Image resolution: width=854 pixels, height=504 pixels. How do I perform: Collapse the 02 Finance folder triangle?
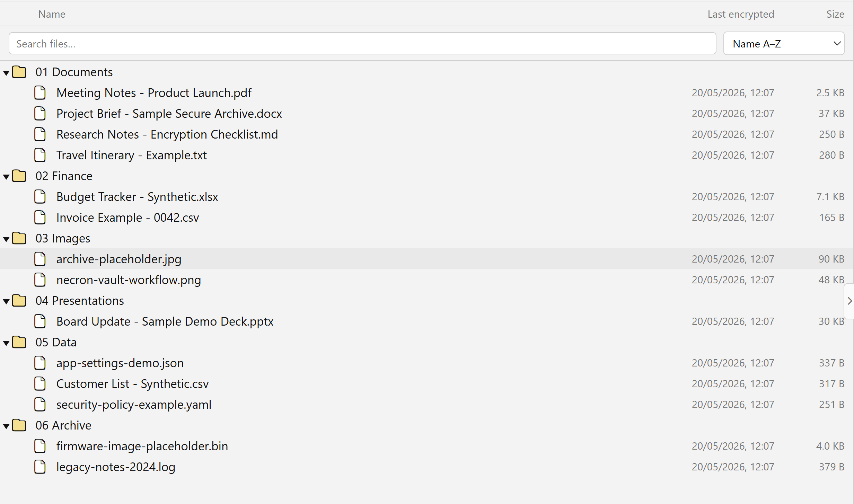click(6, 176)
